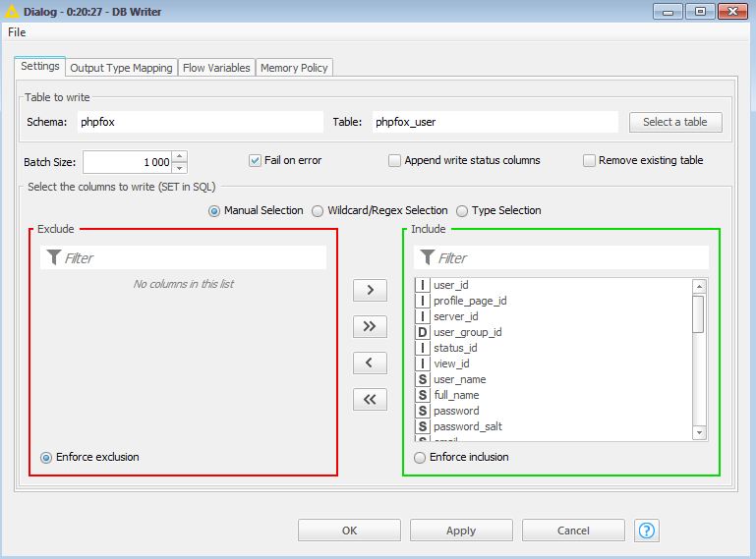Click the help question mark icon
Screen dimensions: 756x559
click(x=646, y=531)
